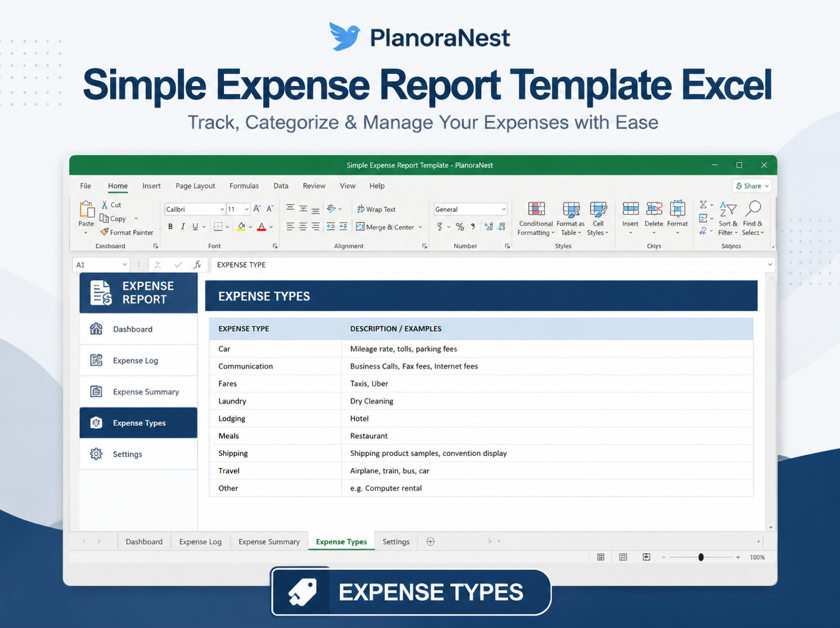The height and width of the screenshot is (628, 840).
Task: Open the File menu
Action: (86, 186)
